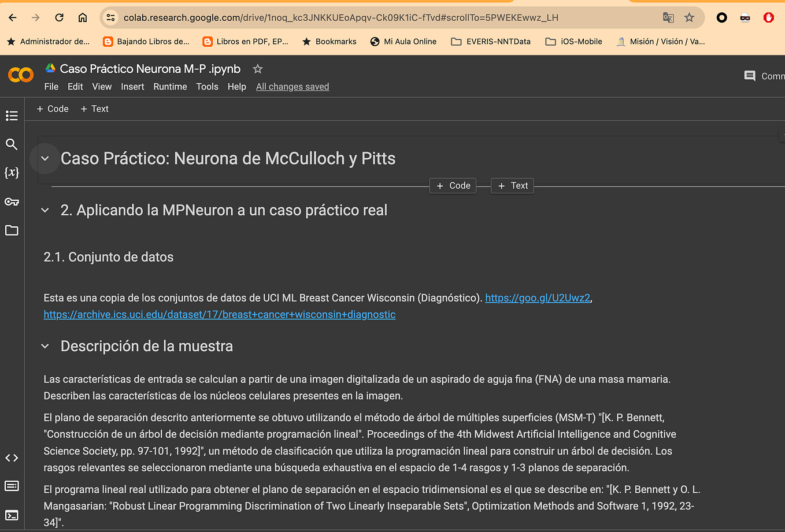Image resolution: width=785 pixels, height=532 pixels.
Task: Open the variables inspector {x} panel
Action: point(12,172)
